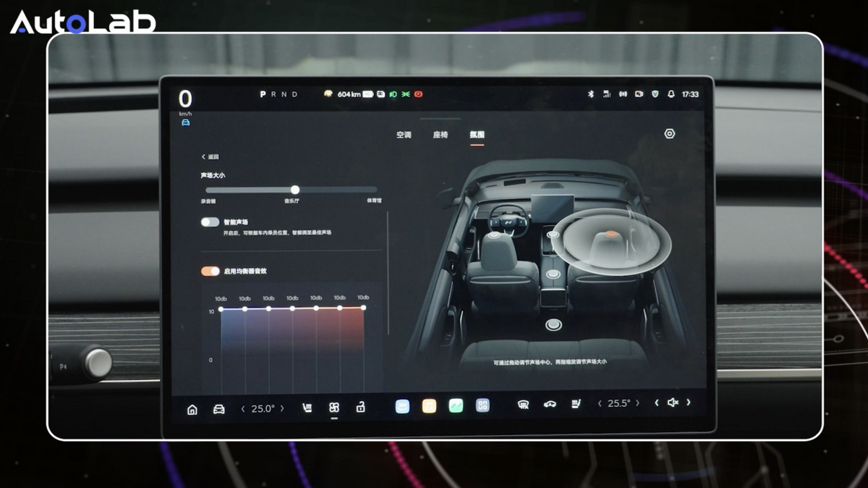Go back with 返回
The height and width of the screenshot is (488, 868).
pos(210,156)
